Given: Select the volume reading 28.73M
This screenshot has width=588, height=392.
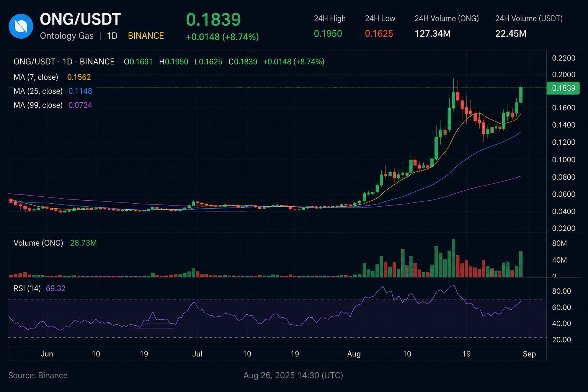Looking at the screenshot, I should 83,243.
